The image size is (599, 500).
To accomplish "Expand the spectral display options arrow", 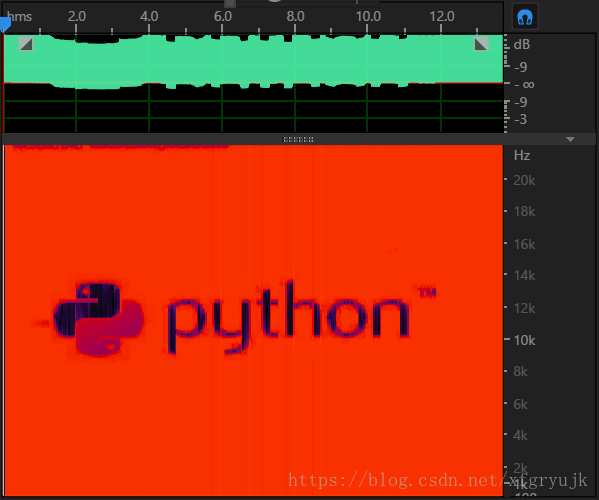I will point(570,139).
